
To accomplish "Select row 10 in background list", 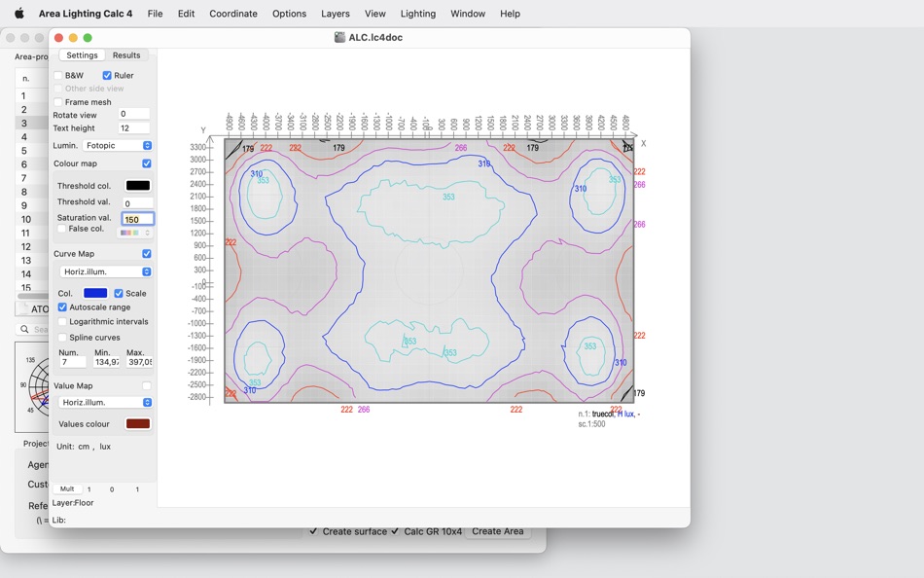I will (32, 219).
